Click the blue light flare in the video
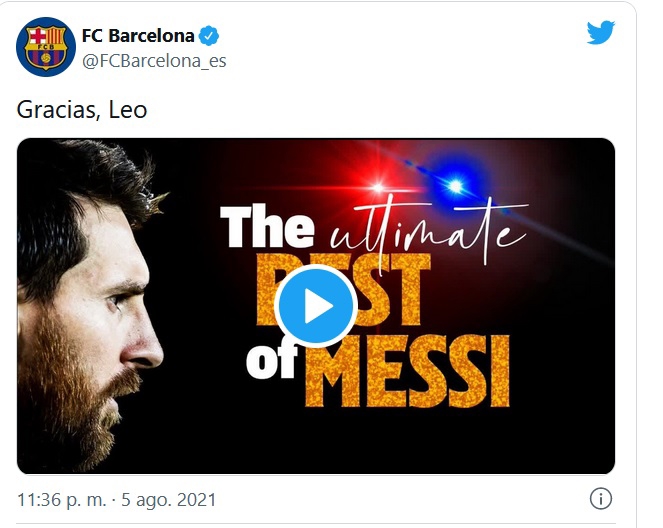 click(455, 185)
